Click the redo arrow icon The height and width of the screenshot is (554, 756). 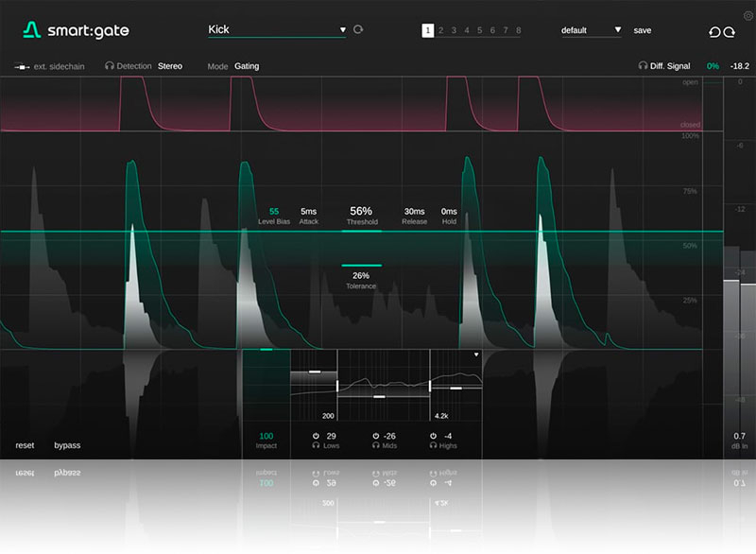(730, 31)
